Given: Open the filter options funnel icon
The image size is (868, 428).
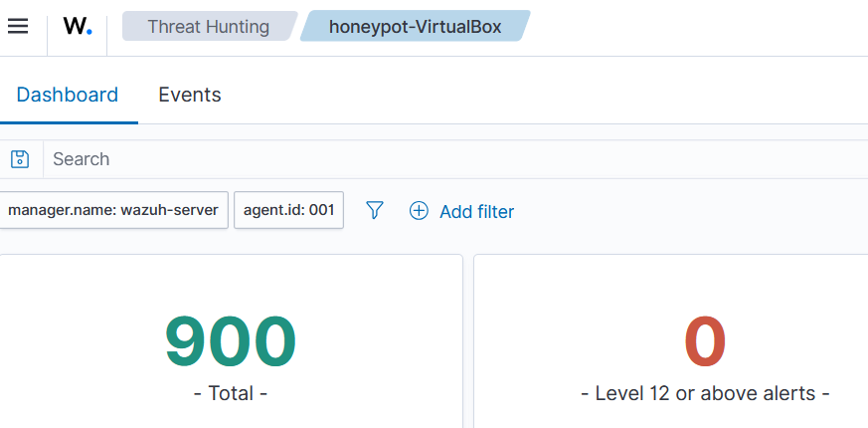Looking at the screenshot, I should pos(375,211).
